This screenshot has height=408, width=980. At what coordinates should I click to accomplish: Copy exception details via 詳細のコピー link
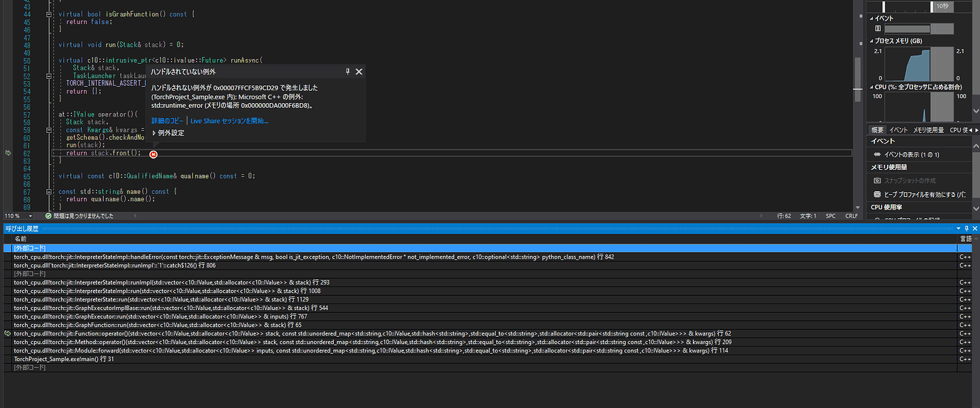pyautogui.click(x=168, y=121)
